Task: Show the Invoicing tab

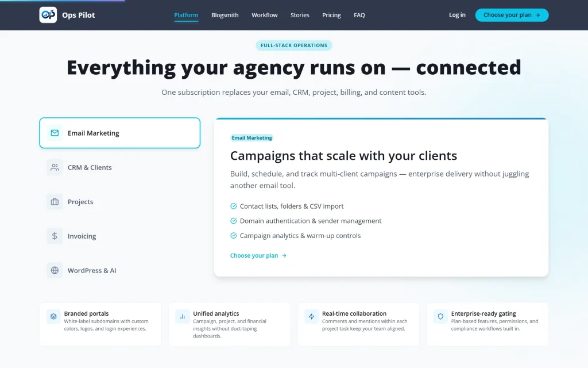Action: pos(119,236)
